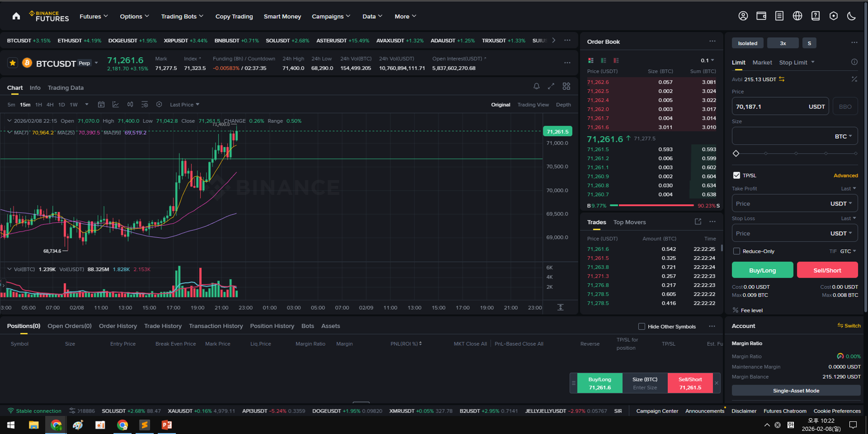Open the chart layout grid icon

566,87
